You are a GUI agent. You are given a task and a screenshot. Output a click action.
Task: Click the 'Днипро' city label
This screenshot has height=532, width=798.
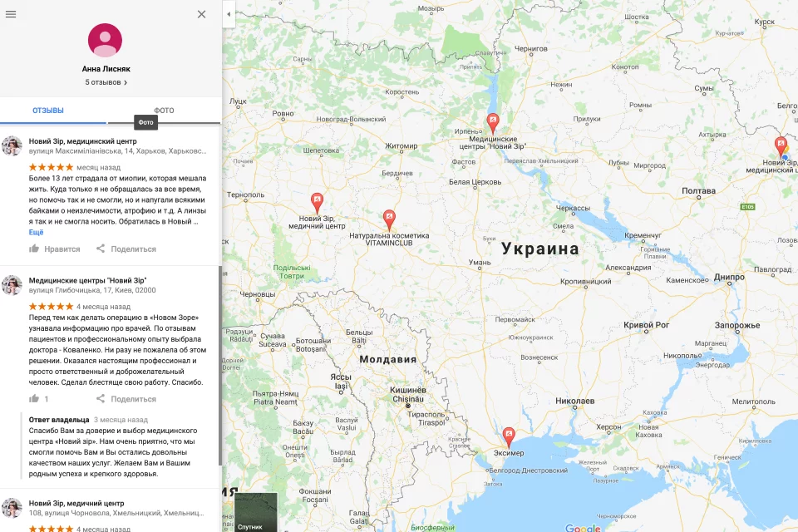point(729,277)
